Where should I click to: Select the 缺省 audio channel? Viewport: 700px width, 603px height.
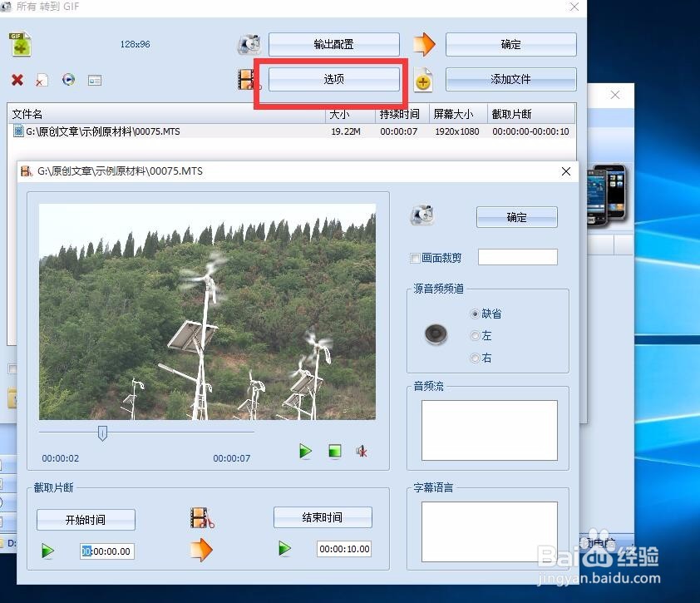(x=475, y=314)
